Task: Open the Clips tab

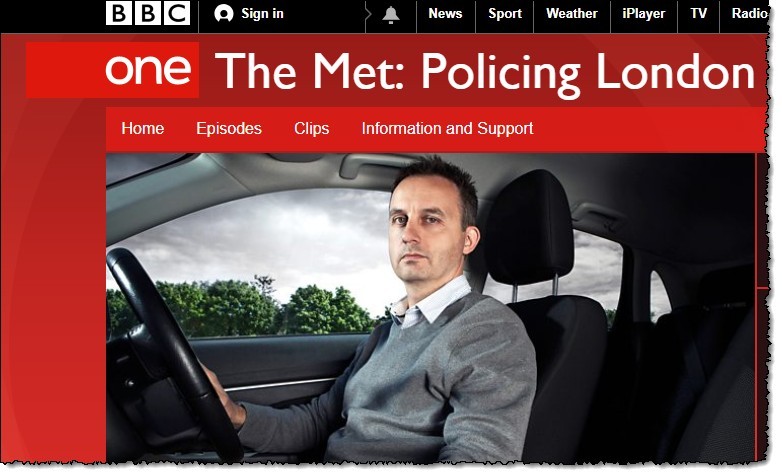Action: click(311, 128)
